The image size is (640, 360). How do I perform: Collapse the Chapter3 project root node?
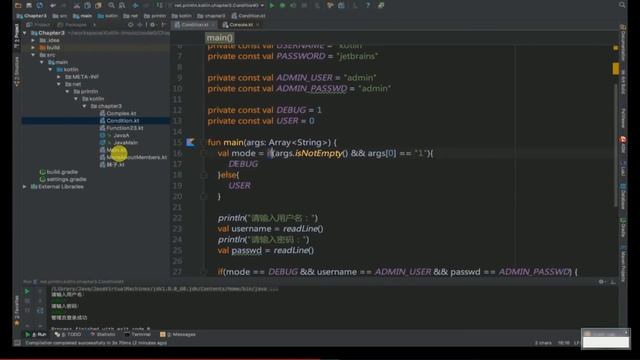coord(25,33)
